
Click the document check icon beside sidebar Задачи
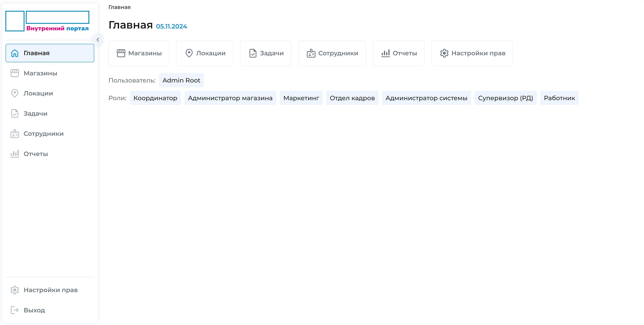click(x=15, y=113)
